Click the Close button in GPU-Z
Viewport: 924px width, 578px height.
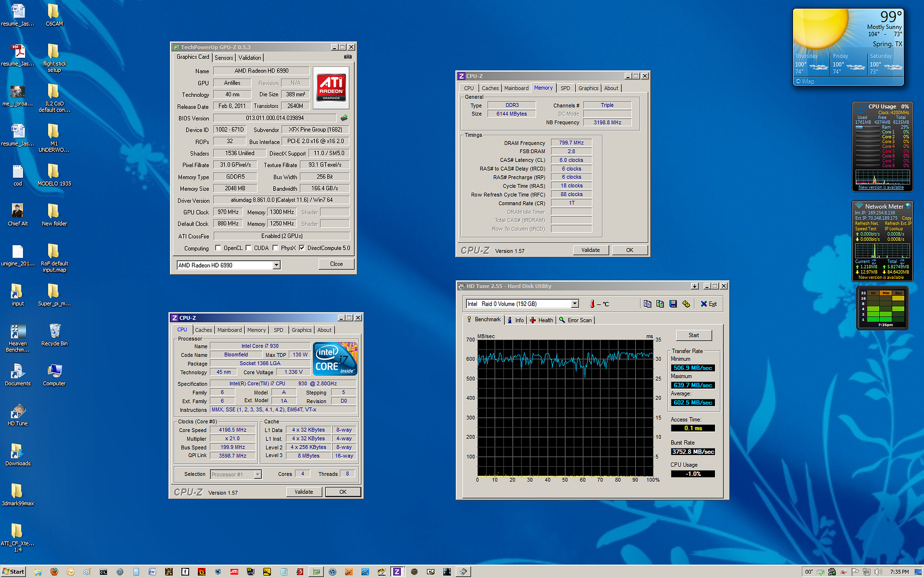click(x=336, y=264)
